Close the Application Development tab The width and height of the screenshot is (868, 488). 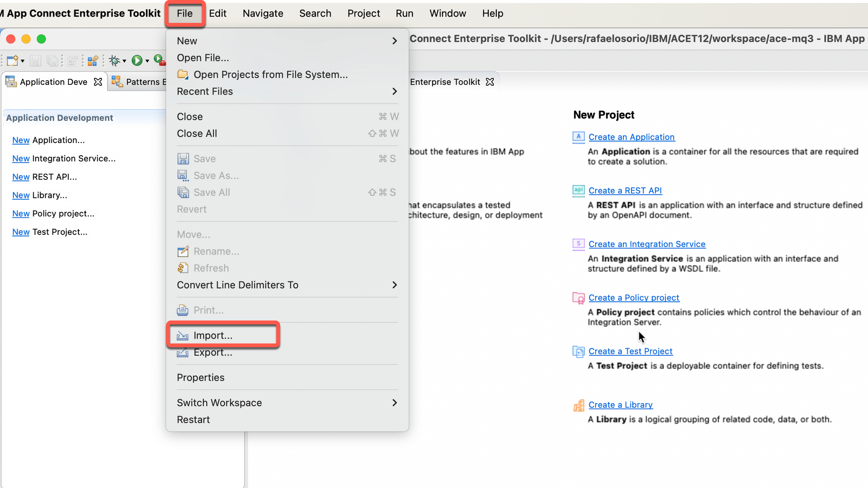[98, 82]
